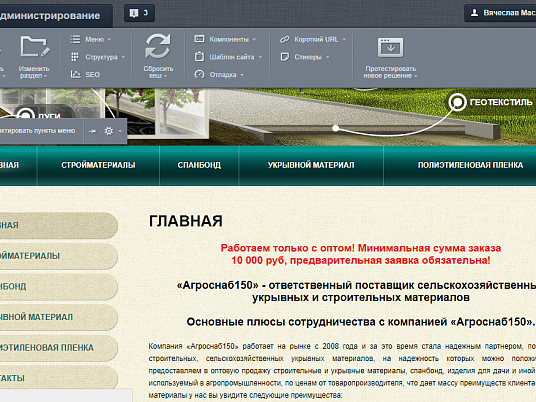536x402 pixels.
Task: Click the Шаблон сайта toolbar label
Action: click(x=232, y=57)
